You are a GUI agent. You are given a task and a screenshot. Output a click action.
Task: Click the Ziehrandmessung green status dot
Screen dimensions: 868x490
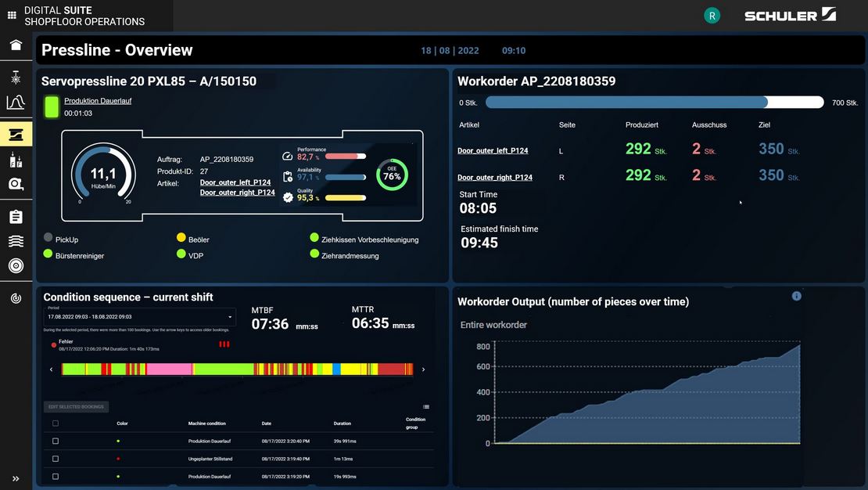point(314,254)
